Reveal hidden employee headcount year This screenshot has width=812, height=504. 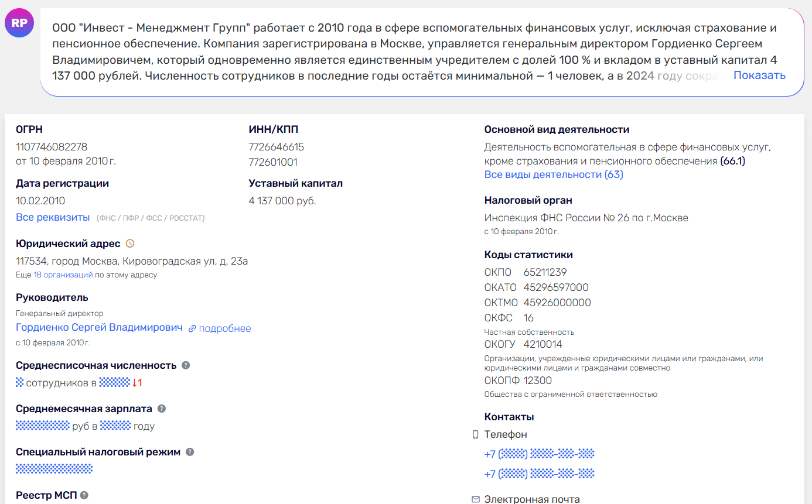114,382
